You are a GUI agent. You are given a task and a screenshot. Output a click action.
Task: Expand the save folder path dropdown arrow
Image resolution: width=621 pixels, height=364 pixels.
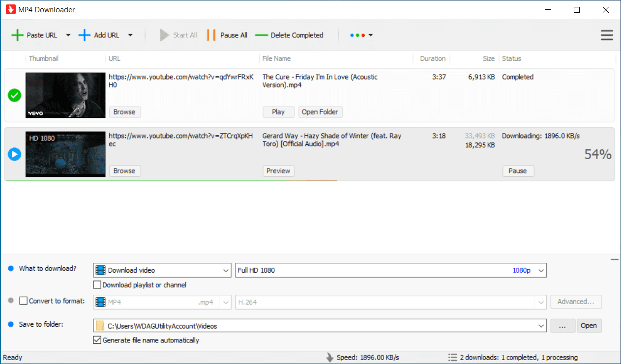[541, 326]
